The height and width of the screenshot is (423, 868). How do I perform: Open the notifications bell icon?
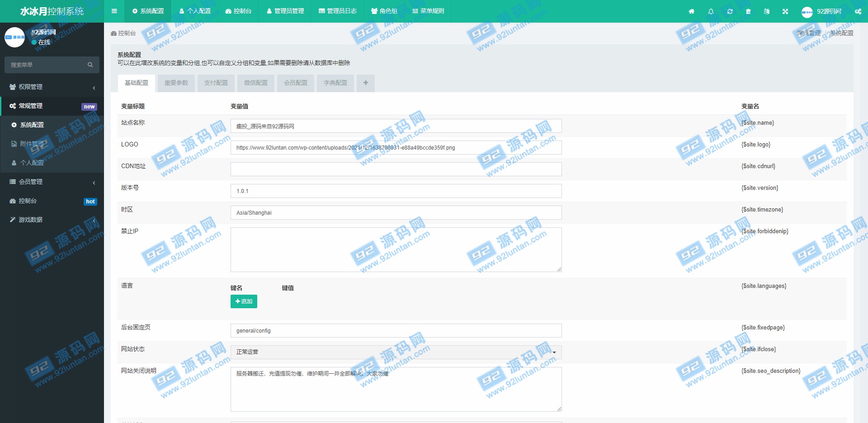click(711, 11)
